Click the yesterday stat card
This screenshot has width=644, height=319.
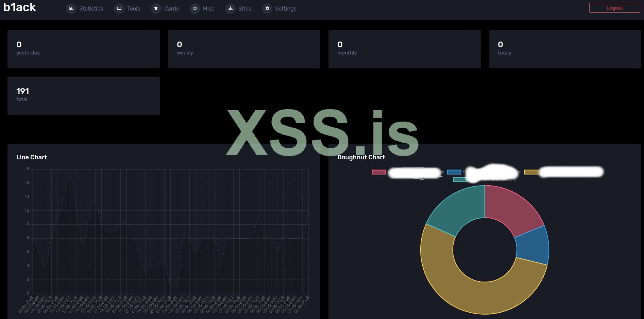pyautogui.click(x=84, y=49)
